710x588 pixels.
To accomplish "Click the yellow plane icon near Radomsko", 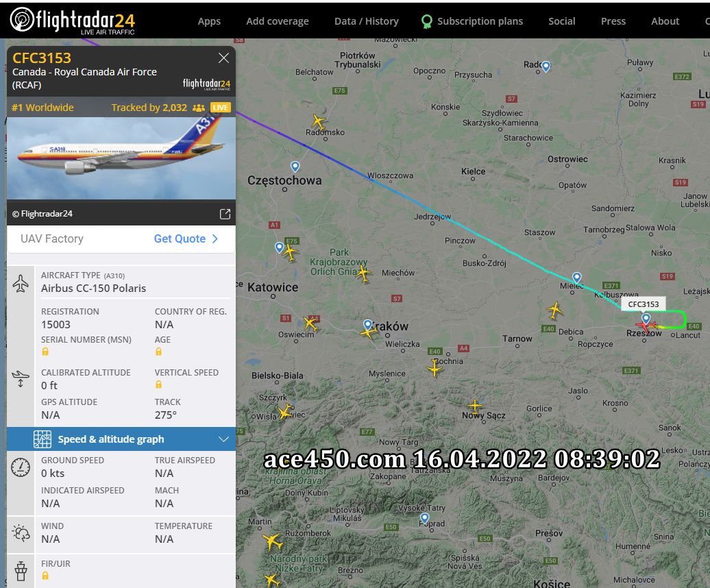I will point(319,122).
